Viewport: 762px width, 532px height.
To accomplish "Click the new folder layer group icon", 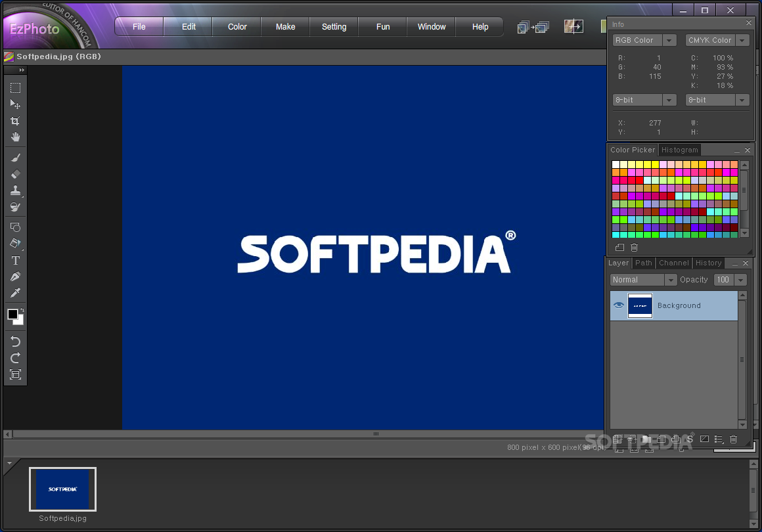I will [646, 439].
